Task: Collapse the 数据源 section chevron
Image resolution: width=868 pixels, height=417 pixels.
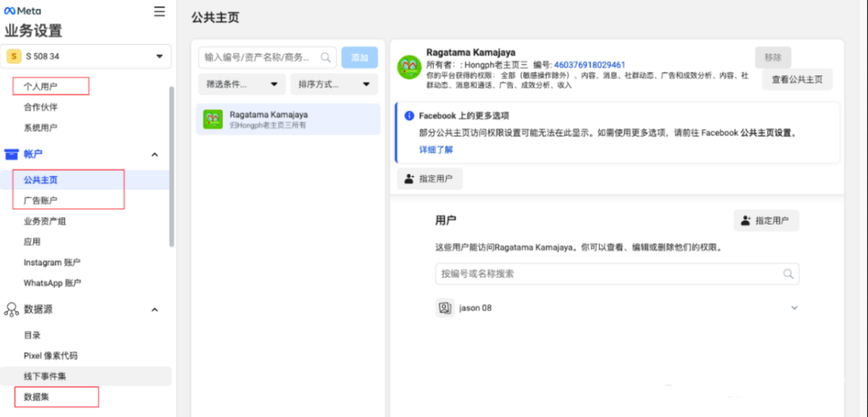Action: click(x=155, y=310)
